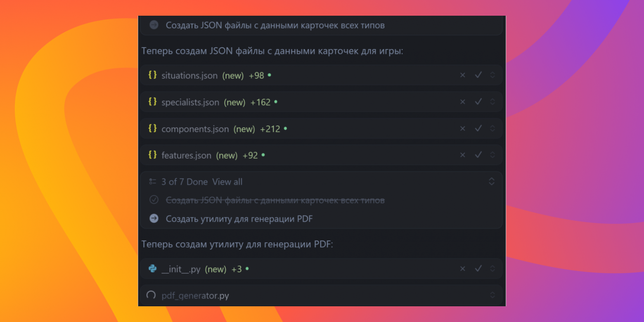Expand the situations.json diff block

(492, 75)
